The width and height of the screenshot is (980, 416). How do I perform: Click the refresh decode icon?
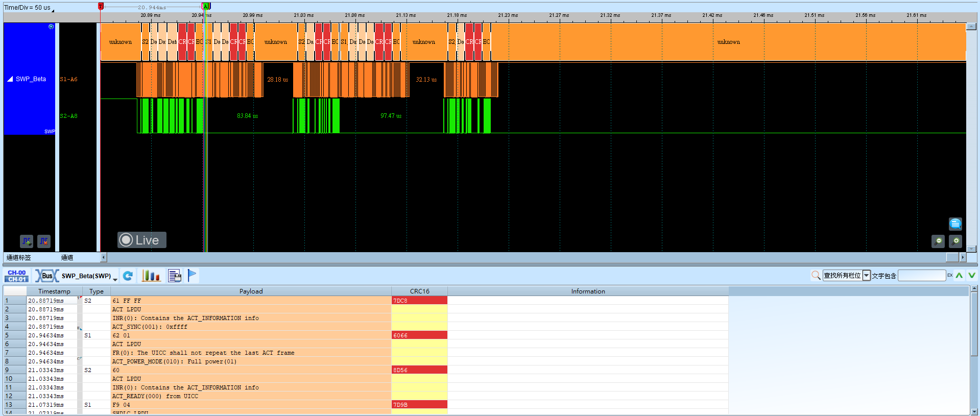point(128,276)
